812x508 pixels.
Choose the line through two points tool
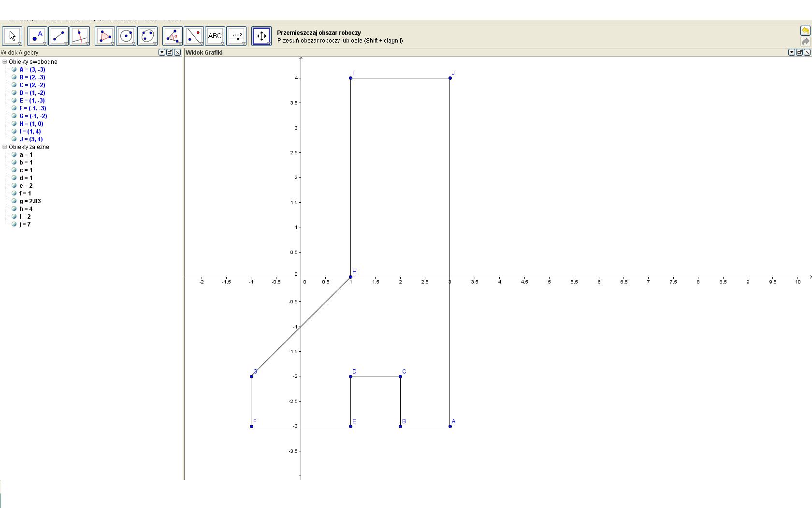click(x=58, y=36)
